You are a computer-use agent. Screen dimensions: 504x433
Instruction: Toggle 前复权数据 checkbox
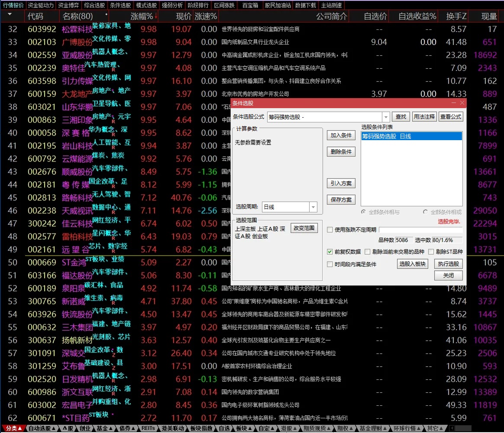click(330, 252)
